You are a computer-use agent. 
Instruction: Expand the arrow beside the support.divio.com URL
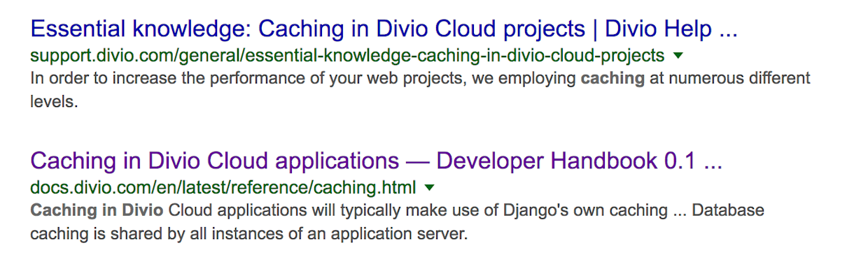(x=677, y=55)
